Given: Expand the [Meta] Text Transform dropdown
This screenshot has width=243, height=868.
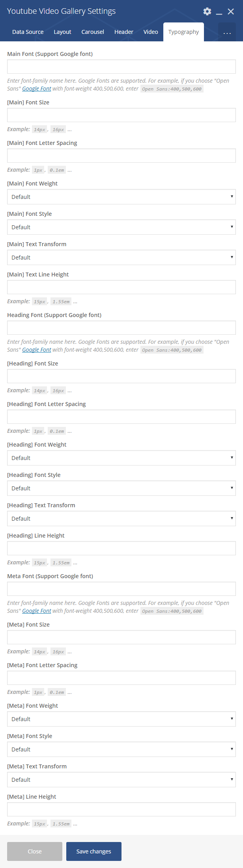Looking at the screenshot, I should [121, 780].
